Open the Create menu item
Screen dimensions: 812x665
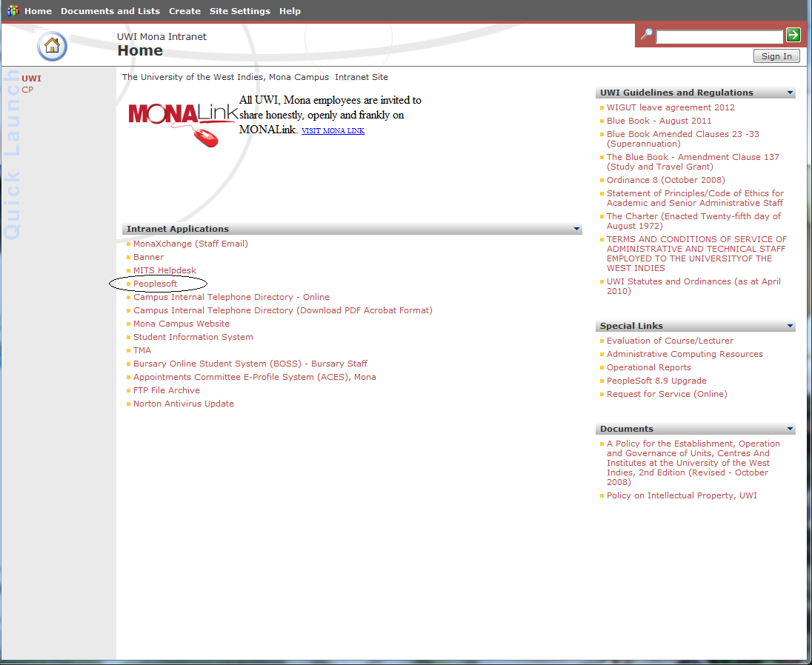pyautogui.click(x=185, y=11)
